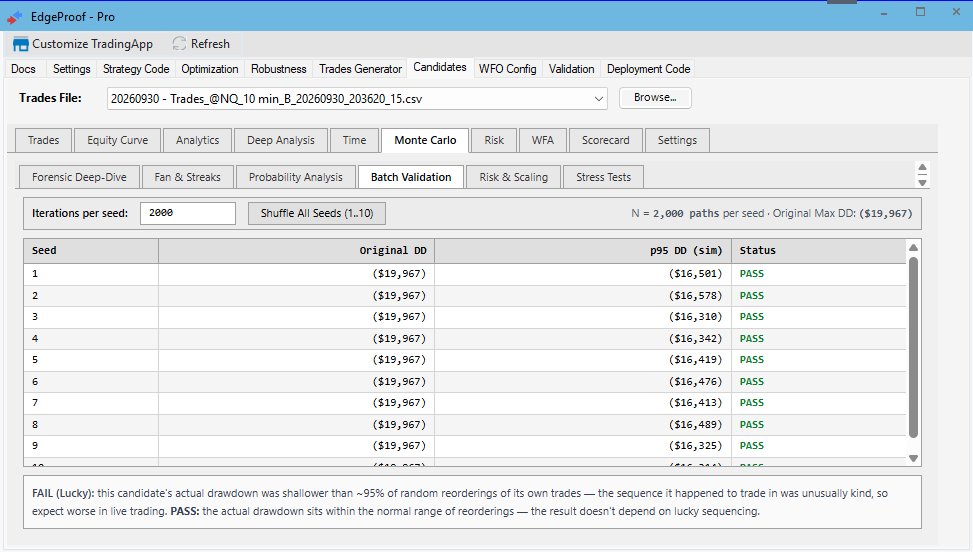Click the tab strip scroll down arrow

(922, 182)
